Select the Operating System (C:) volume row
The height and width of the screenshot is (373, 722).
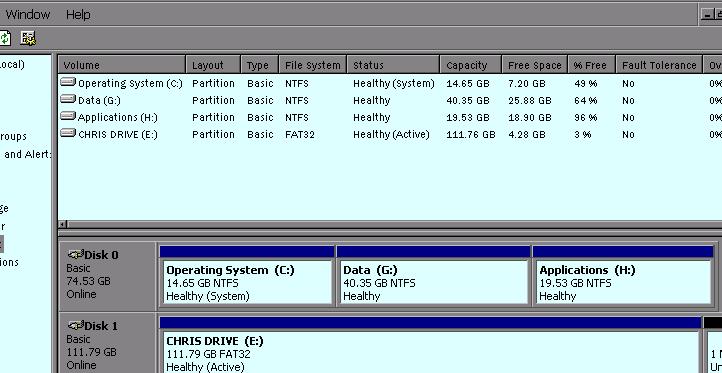pyautogui.click(x=390, y=83)
